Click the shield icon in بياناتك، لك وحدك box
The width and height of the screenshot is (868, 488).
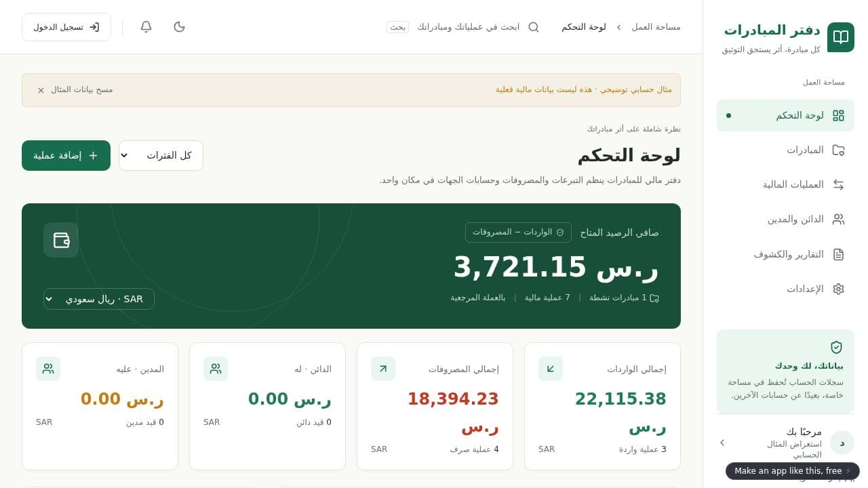836,347
